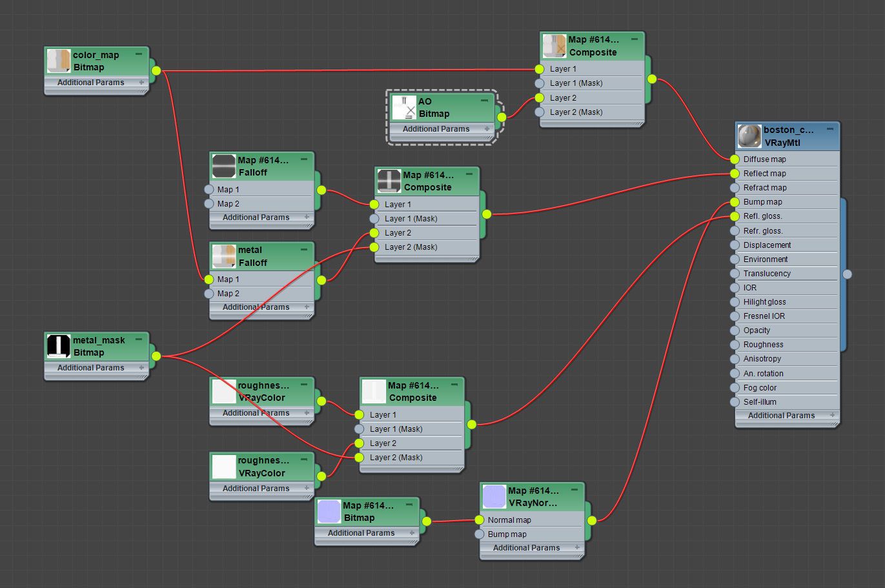The image size is (885, 588).
Task: Click the Translucency input socket
Action: (735, 274)
